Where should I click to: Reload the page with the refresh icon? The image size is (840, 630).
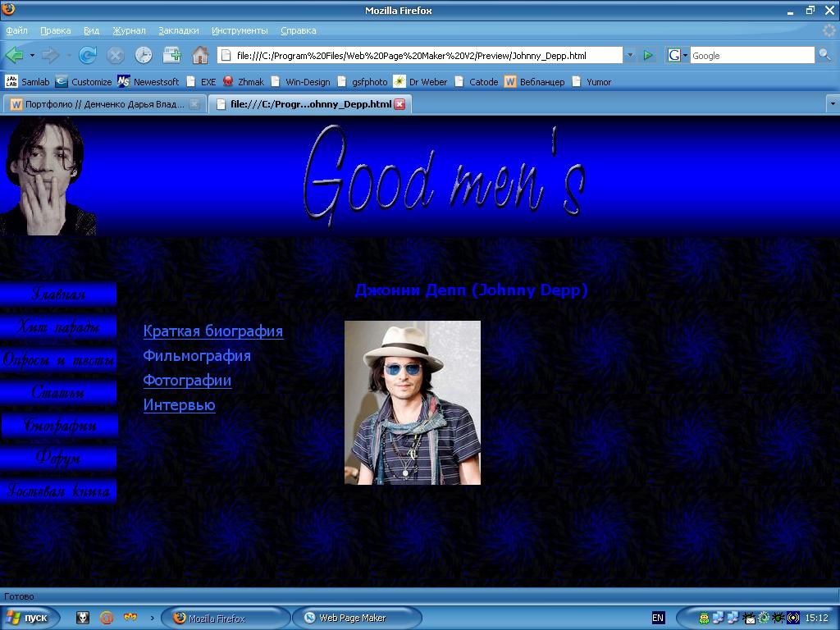tap(88, 55)
